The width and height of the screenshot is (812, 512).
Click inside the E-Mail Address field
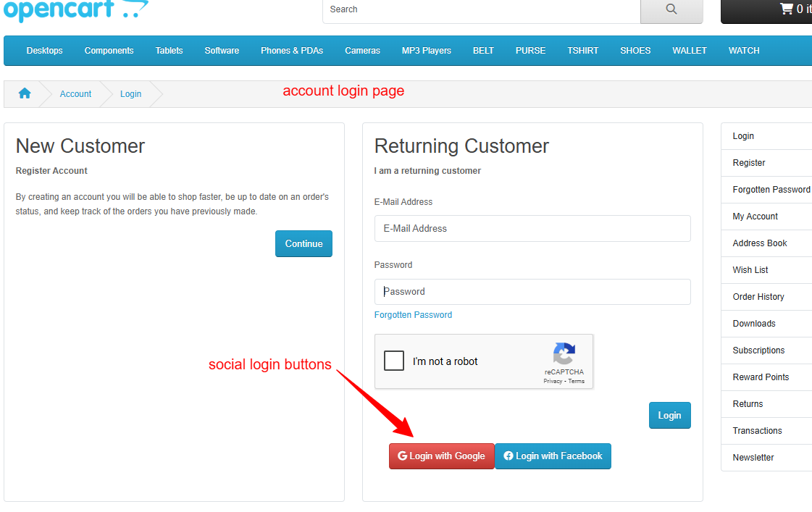[532, 228]
